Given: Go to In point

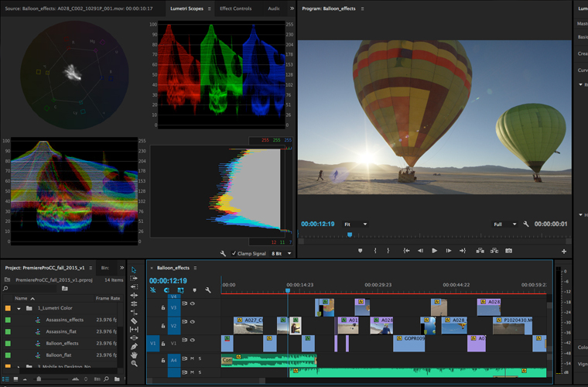Looking at the screenshot, I should tap(406, 251).
